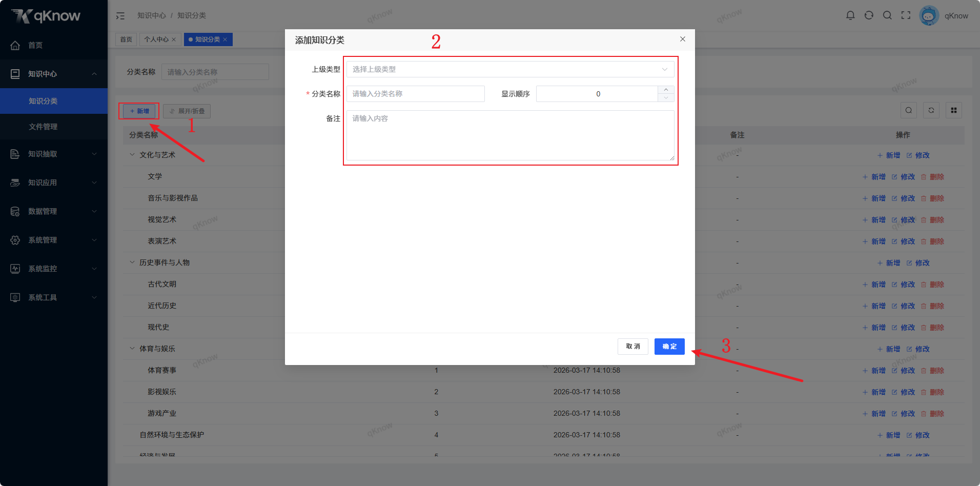
Task: Click 新增 in 体育与娱乐 row
Action: tap(888, 349)
